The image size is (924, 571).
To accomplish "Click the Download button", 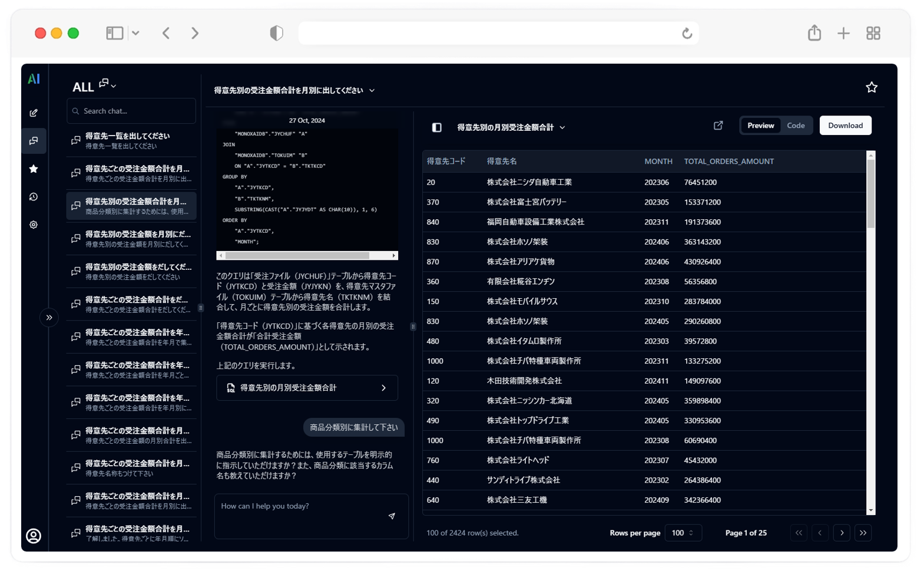I will coord(845,126).
